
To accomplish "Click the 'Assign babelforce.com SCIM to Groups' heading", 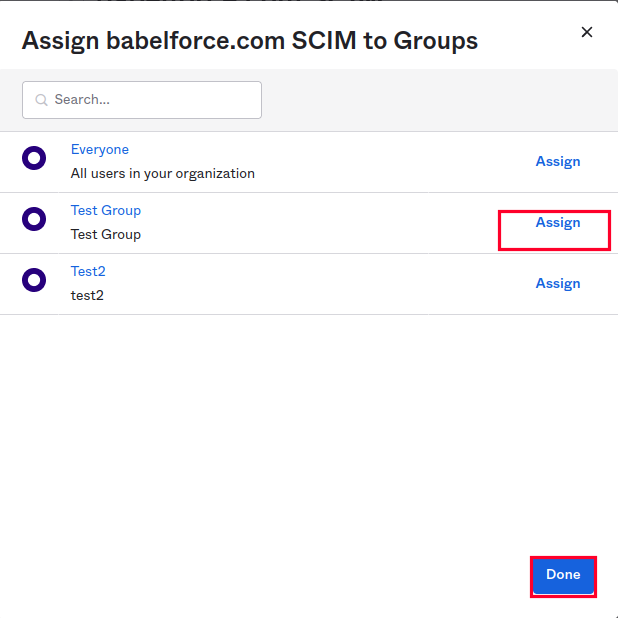I will [250, 41].
